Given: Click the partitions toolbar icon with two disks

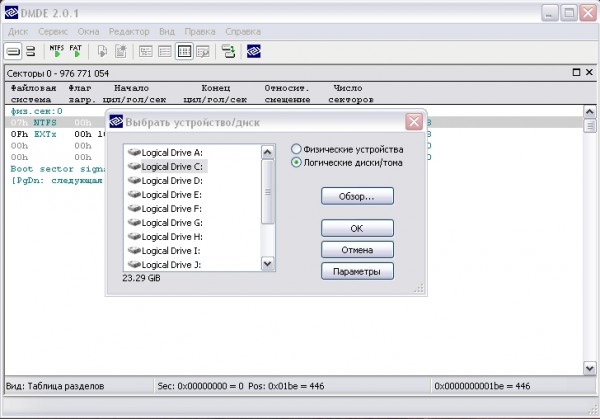Looking at the screenshot, I should click(31, 51).
